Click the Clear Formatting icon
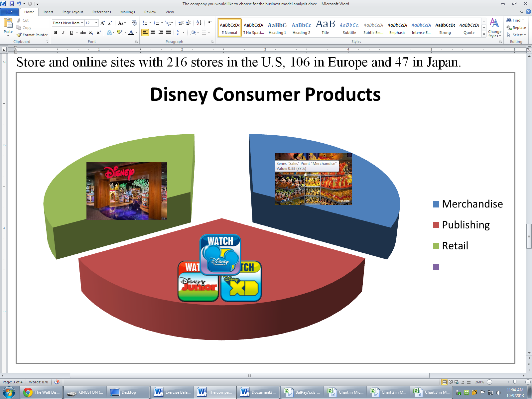The height and width of the screenshot is (399, 532). pyautogui.click(x=134, y=23)
